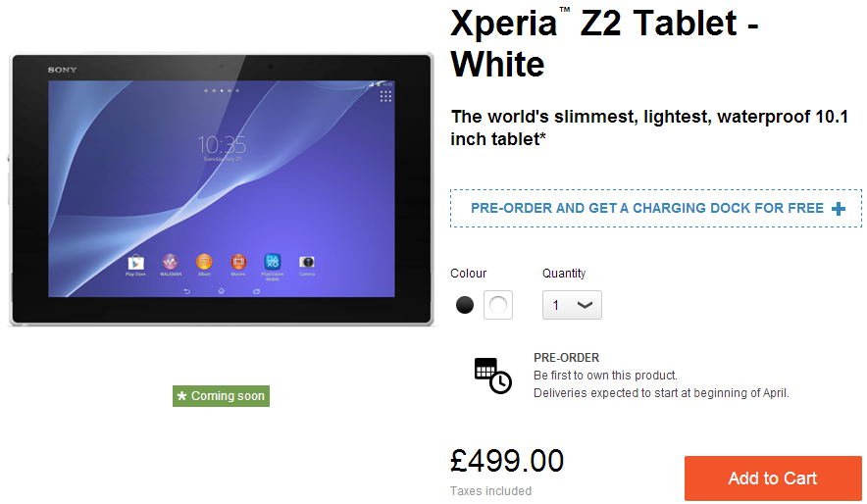Click the Xperia Z2 Tablet product image
This screenshot has height=504, width=867.
[x=222, y=189]
